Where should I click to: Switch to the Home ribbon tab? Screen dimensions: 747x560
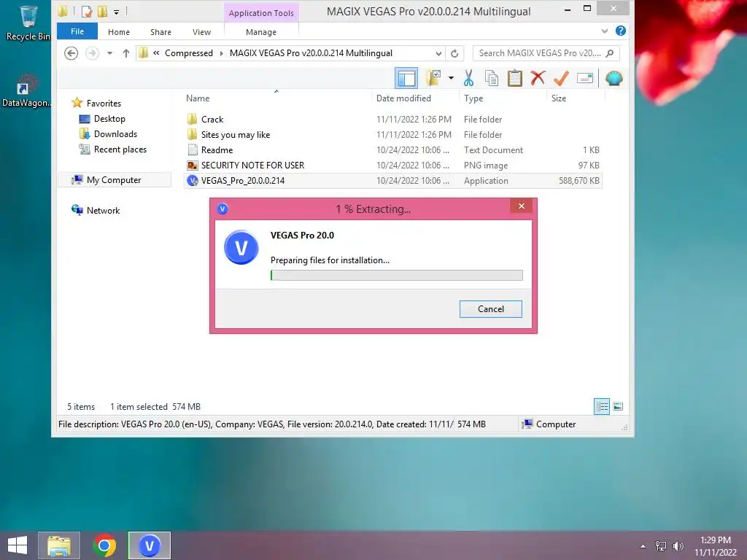[x=119, y=32]
